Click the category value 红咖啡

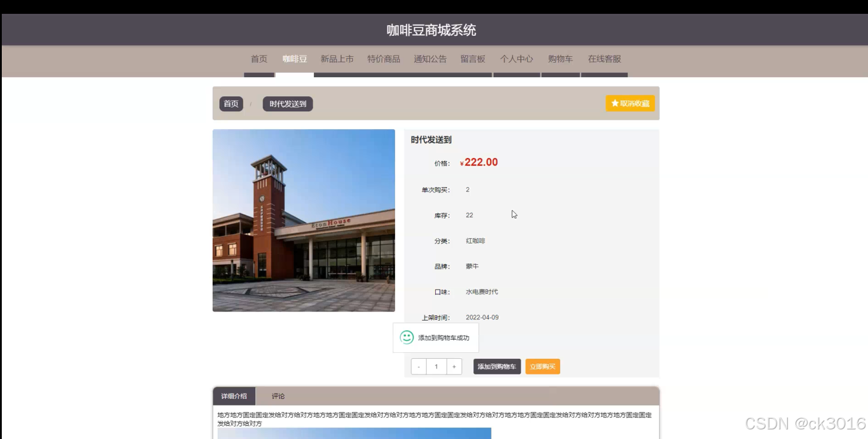475,241
